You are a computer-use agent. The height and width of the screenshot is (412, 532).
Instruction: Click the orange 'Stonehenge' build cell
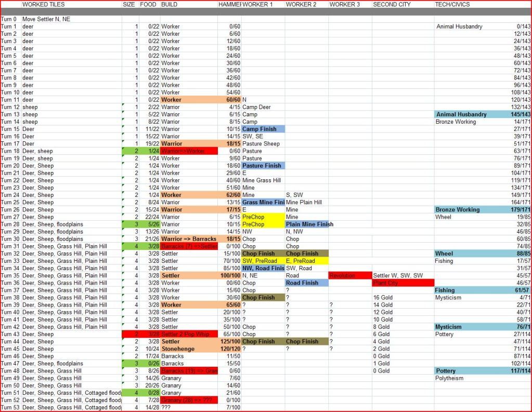pyautogui.click(x=188, y=349)
